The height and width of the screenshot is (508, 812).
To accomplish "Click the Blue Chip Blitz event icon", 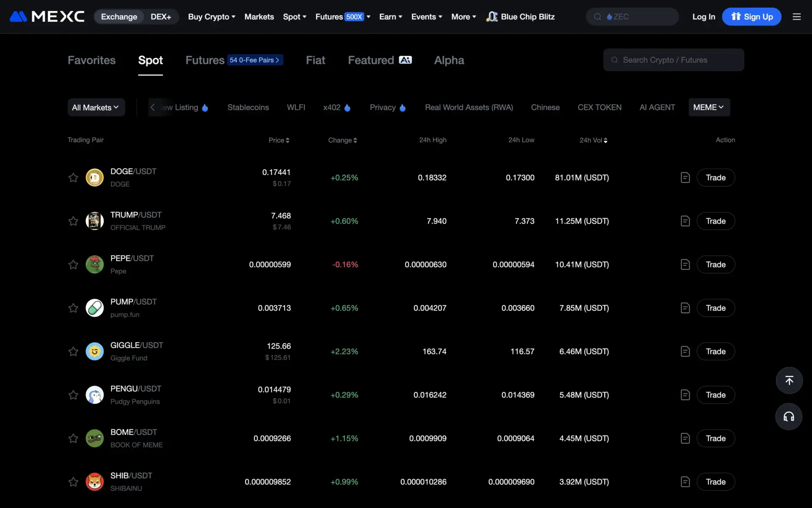I will click(491, 17).
